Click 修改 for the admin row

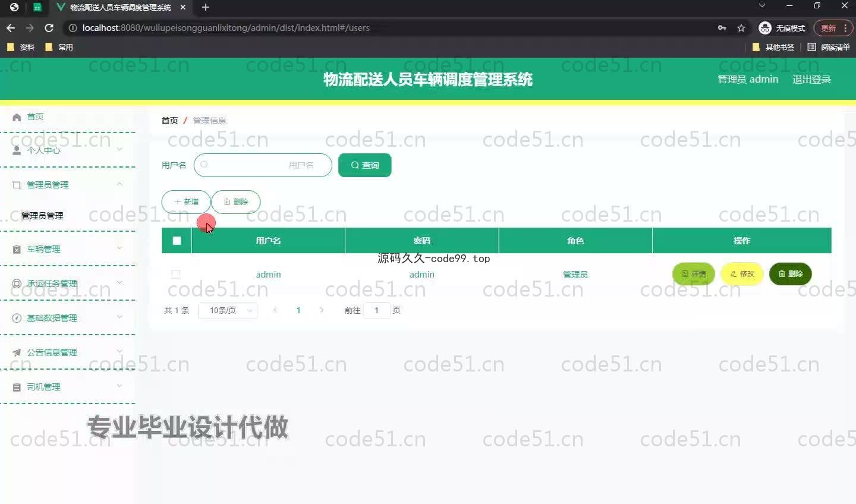click(742, 274)
